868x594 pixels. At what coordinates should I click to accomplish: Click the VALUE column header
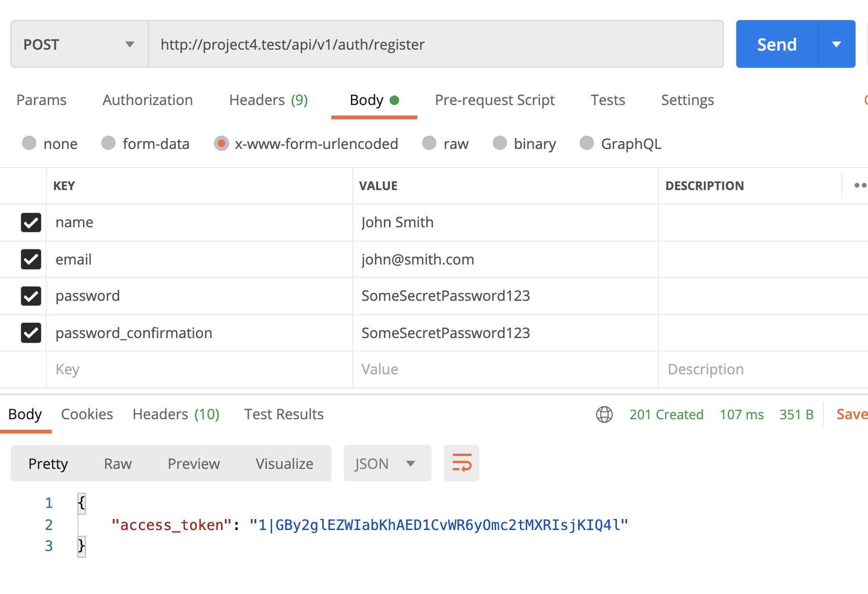[378, 186]
